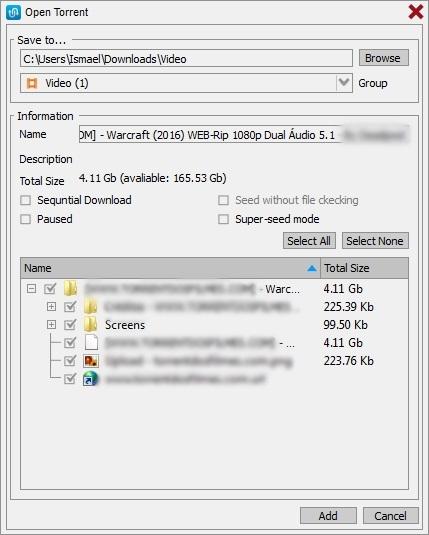This screenshot has width=429, height=535.
Task: Click the URL shortcut globe icon
Action: [x=91, y=379]
